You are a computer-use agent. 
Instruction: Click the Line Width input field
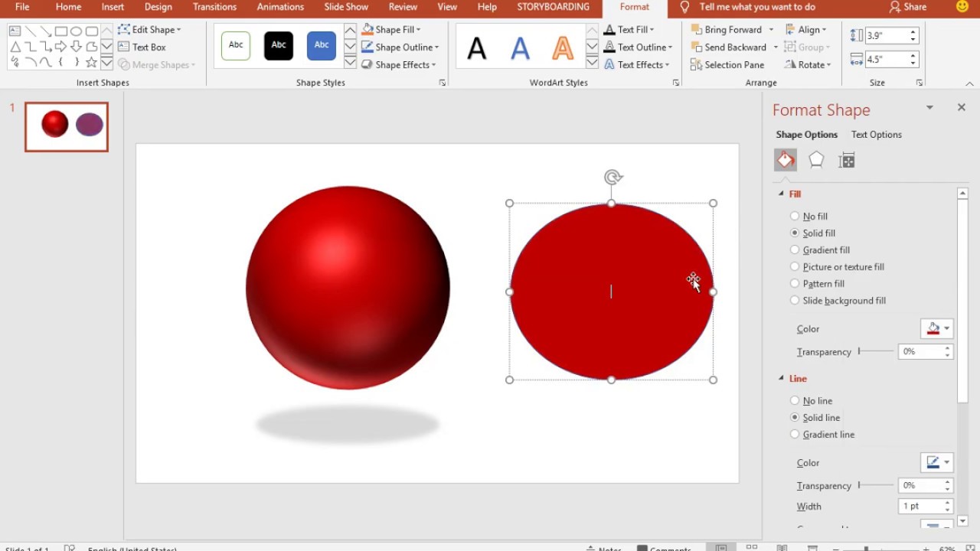coord(925,507)
